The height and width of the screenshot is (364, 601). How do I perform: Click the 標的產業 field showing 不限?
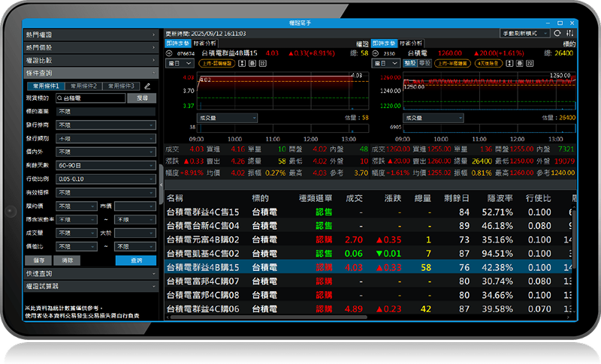(x=106, y=111)
